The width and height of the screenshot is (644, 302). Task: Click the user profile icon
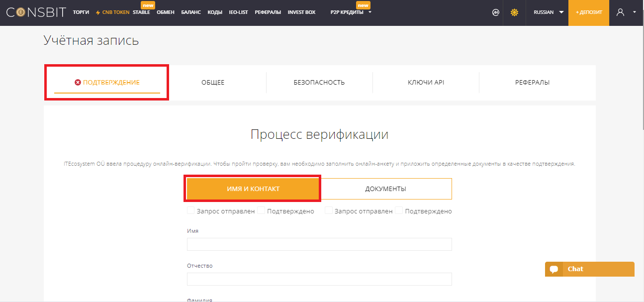tap(620, 12)
